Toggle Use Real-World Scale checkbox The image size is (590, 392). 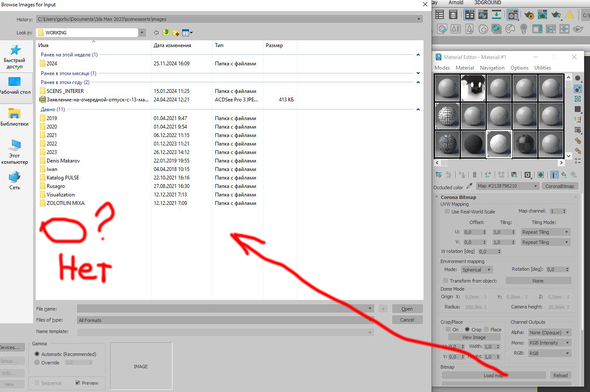447,211
